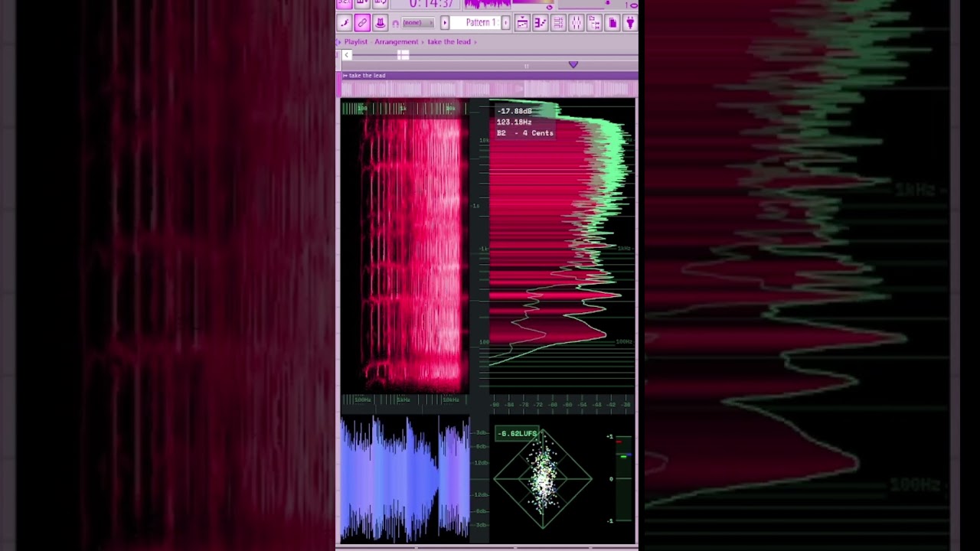980x551 pixels.
Task: Click the 'take the lead' breadcrumb
Action: pos(449,42)
